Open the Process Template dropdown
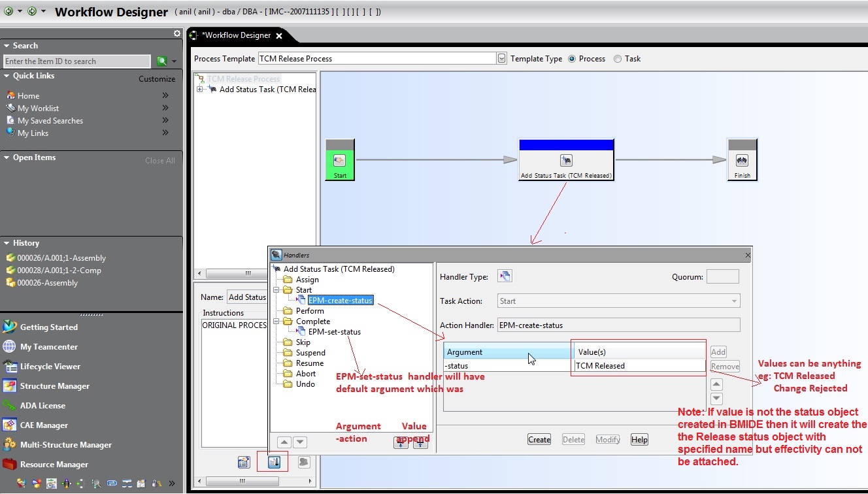Image resolution: width=868 pixels, height=494 pixels. coord(501,58)
